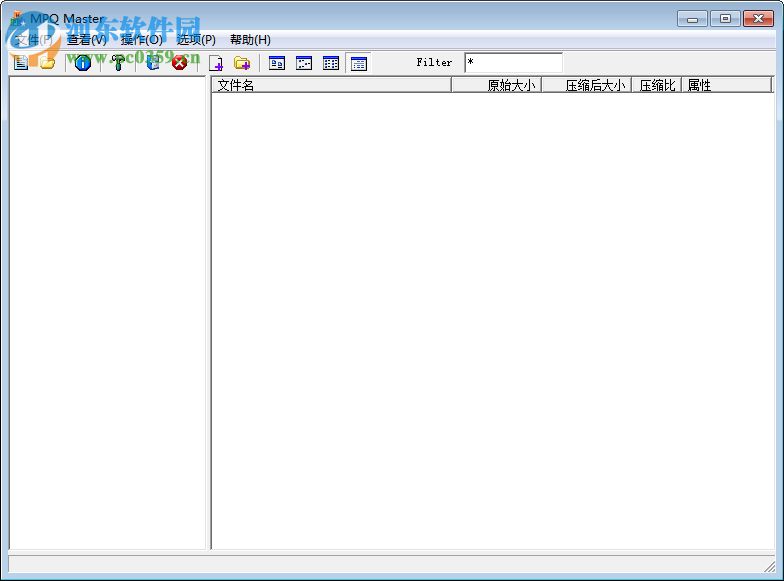Show archive info via blue info icon

tap(82, 63)
